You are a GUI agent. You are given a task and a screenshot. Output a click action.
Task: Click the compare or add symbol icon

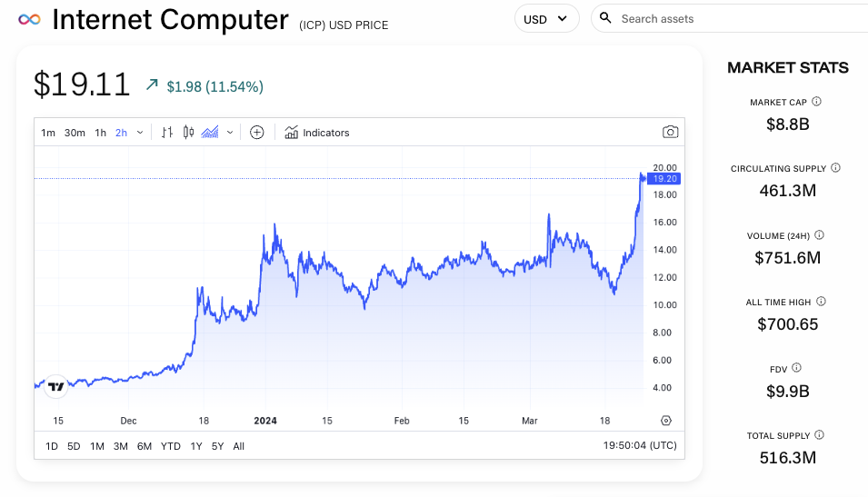pyautogui.click(x=257, y=133)
